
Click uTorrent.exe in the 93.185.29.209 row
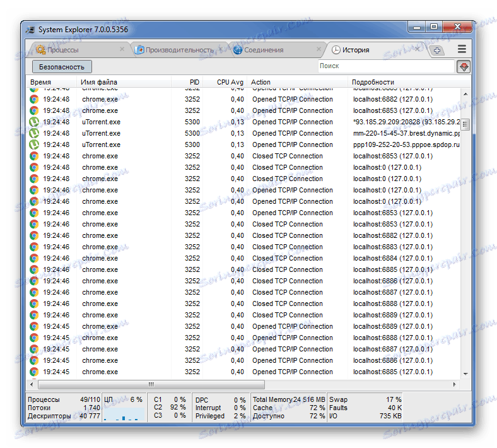(101, 122)
